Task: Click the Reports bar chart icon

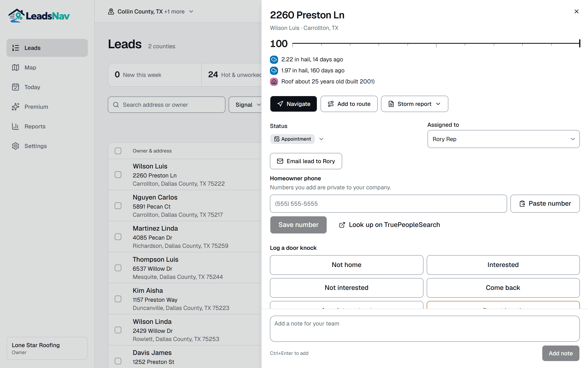Action: coord(16,126)
